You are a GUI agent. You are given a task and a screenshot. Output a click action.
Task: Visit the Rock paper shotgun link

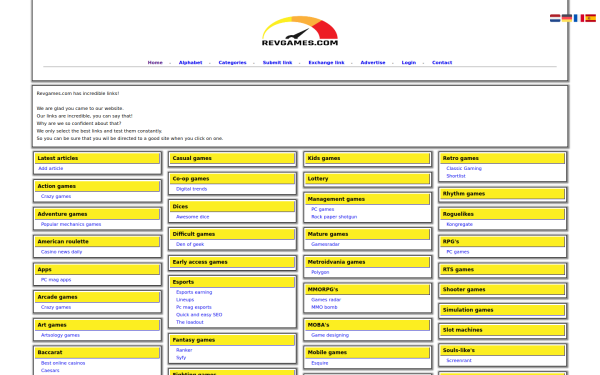click(334, 217)
